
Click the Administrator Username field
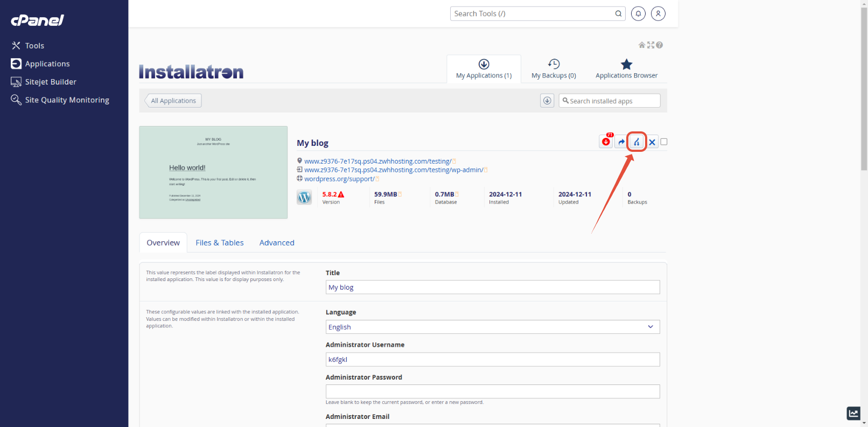pos(493,359)
